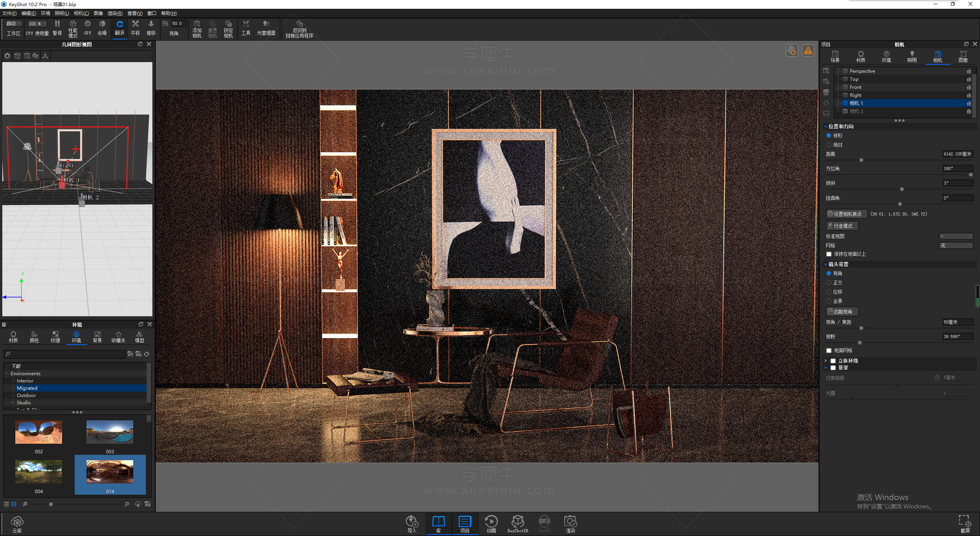The height and width of the screenshot is (536, 980).
Task: Select Perspective lens radio button
Action: click(x=829, y=273)
